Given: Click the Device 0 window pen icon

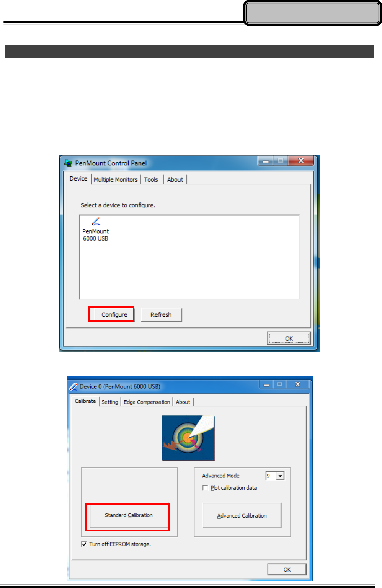Looking at the screenshot, I should point(73,386).
